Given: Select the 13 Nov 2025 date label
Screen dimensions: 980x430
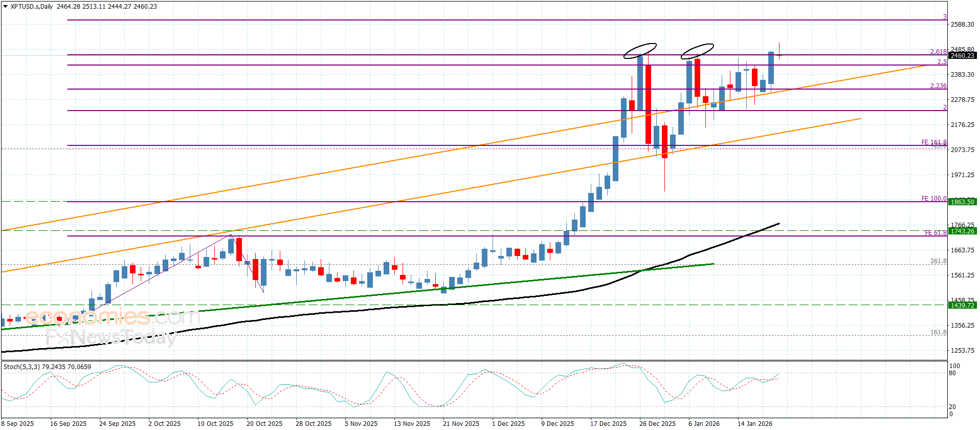Looking at the screenshot, I should click(x=412, y=423).
